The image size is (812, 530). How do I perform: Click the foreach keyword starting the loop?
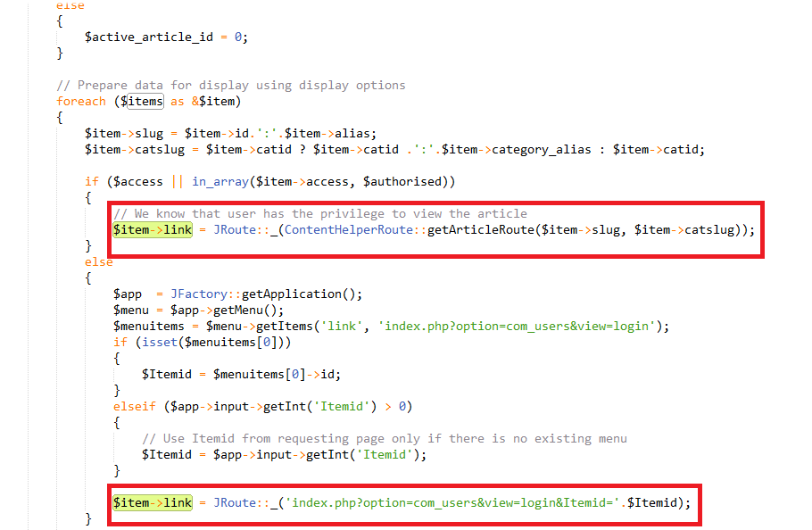80,101
